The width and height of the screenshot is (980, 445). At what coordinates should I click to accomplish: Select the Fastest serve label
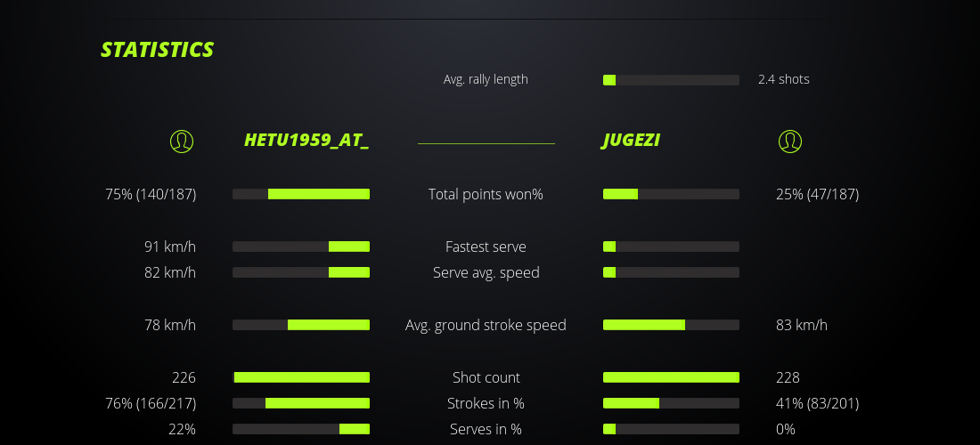click(x=486, y=247)
